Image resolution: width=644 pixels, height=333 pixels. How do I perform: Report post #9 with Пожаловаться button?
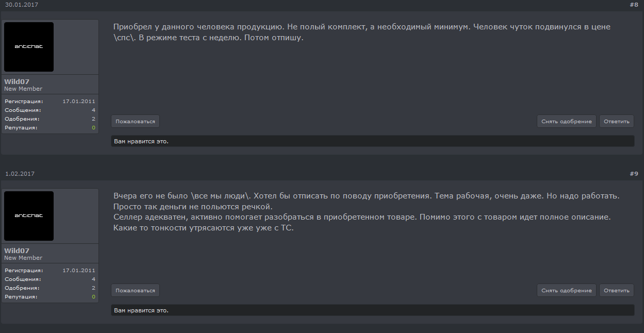[135, 290]
